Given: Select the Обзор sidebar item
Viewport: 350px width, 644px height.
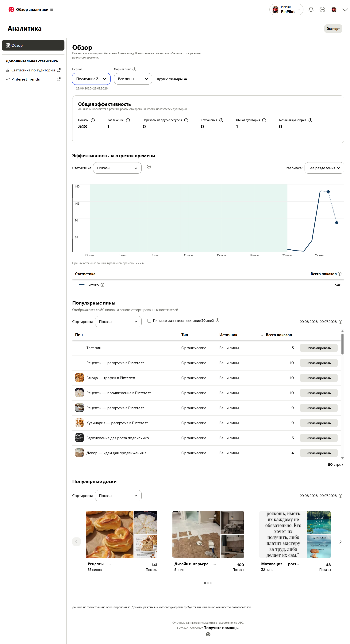Looking at the screenshot, I should point(33,45).
